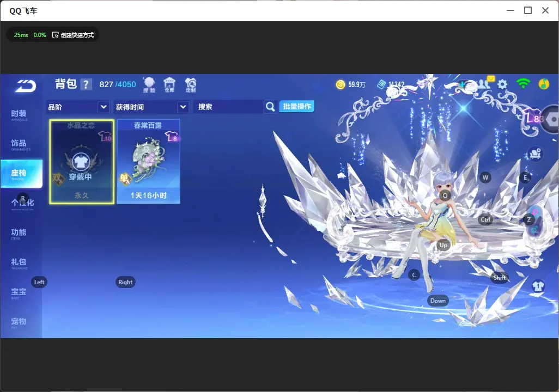Open the 定制 customization icon
The image size is (559, 392).
coord(190,85)
